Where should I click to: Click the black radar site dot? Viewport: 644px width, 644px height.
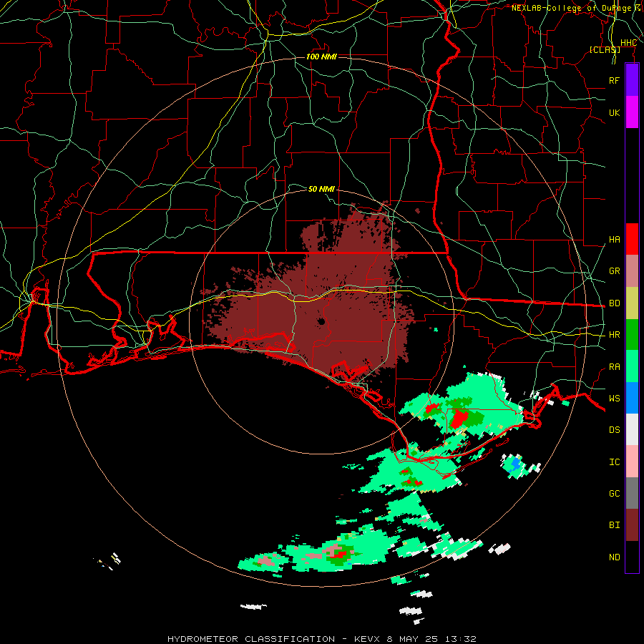(321, 321)
